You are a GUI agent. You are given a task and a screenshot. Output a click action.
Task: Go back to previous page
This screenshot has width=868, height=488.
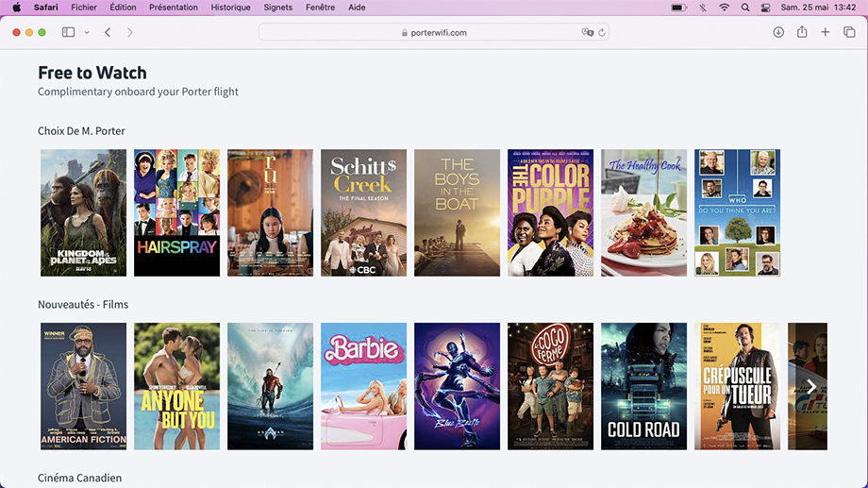108,32
